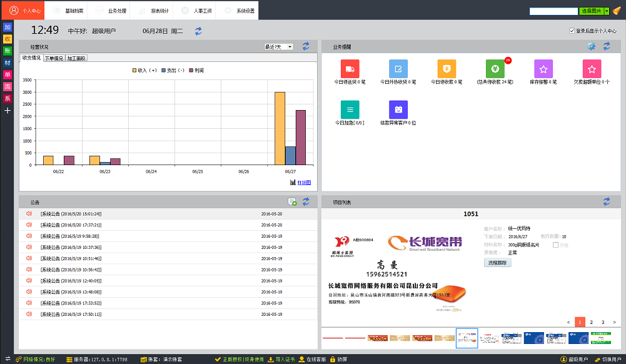
Task: Click the search input field at top right
Action: tap(553, 11)
